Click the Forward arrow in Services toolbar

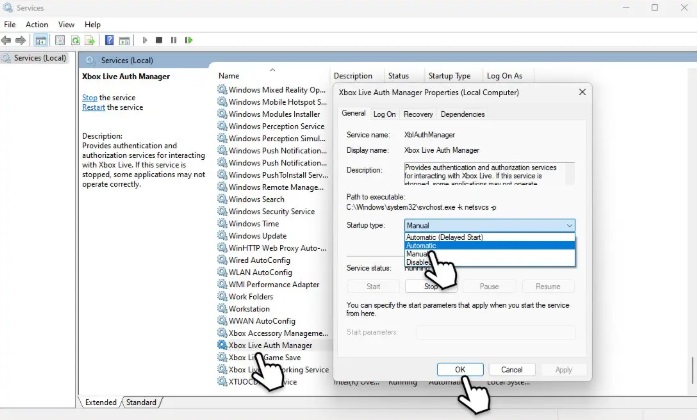20,40
